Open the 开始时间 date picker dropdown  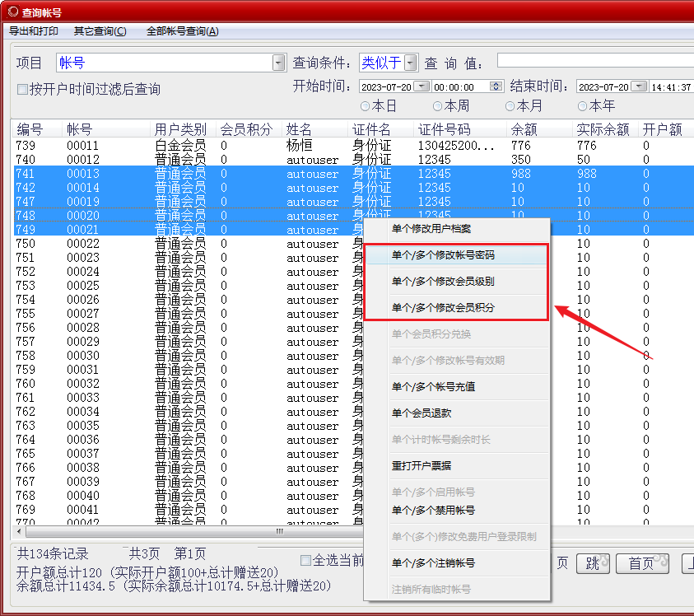421,86
